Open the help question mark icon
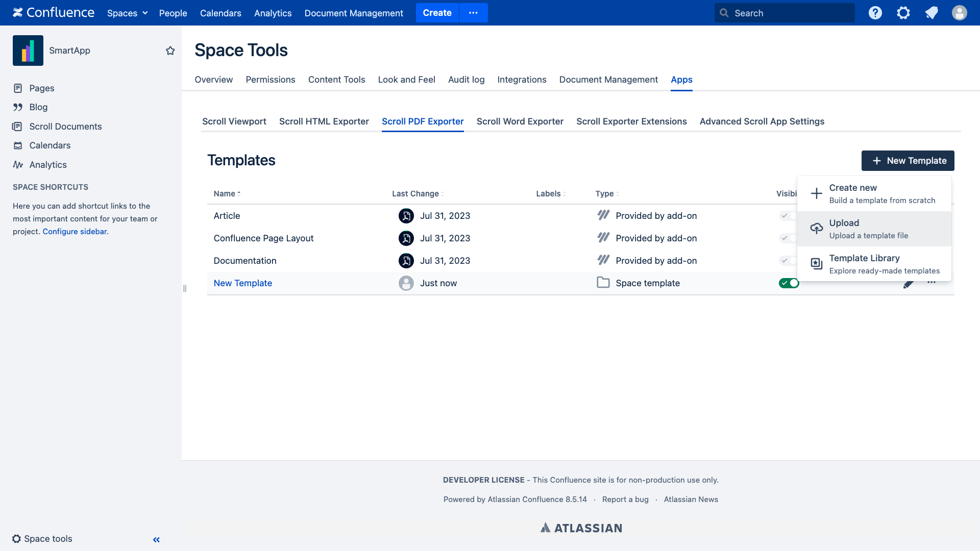The width and height of the screenshot is (980, 551). pyautogui.click(x=875, y=13)
